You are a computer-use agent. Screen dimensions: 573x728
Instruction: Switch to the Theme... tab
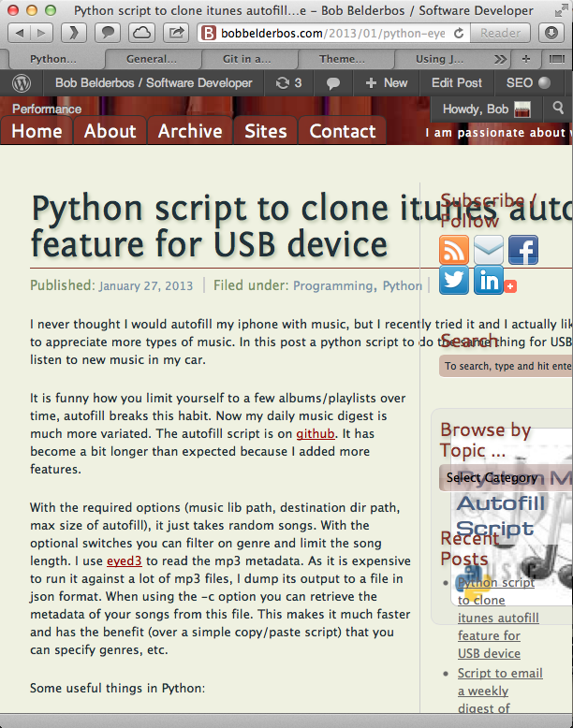342,59
